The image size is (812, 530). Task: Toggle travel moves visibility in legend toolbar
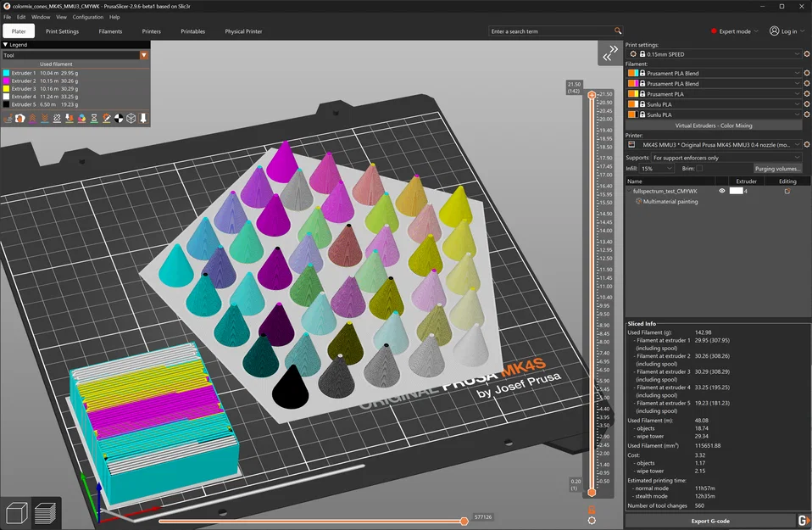[x=8, y=119]
